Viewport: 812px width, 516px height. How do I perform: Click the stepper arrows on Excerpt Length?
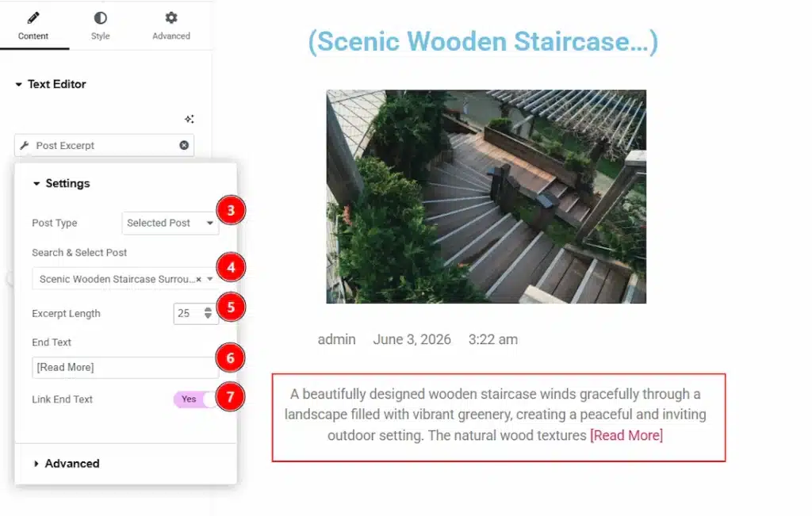(208, 313)
